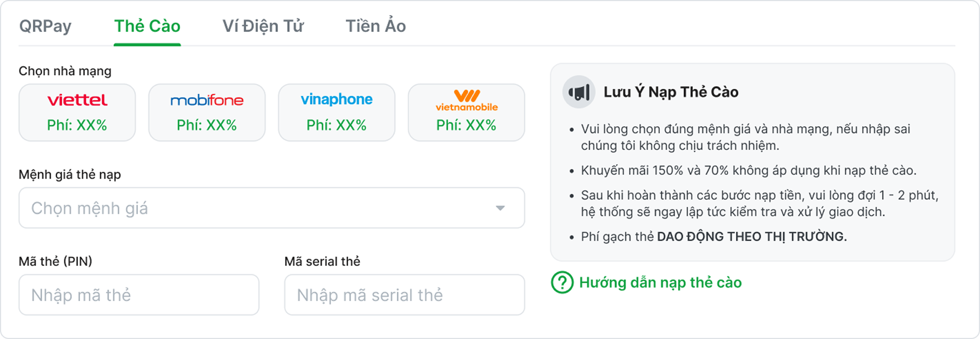The width and height of the screenshot is (980, 339).
Task: Open the Hướng dẫn nạp thẻ cào link
Action: point(660,283)
